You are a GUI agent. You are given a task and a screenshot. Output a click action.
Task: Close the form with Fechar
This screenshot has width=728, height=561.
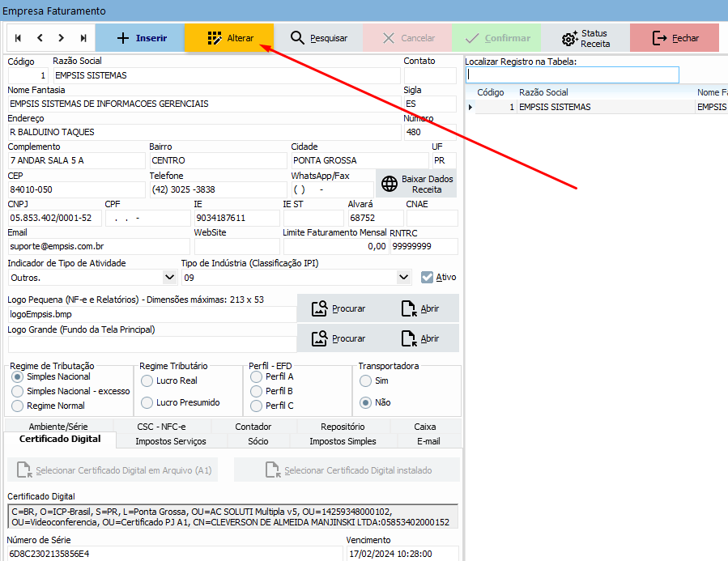[674, 38]
